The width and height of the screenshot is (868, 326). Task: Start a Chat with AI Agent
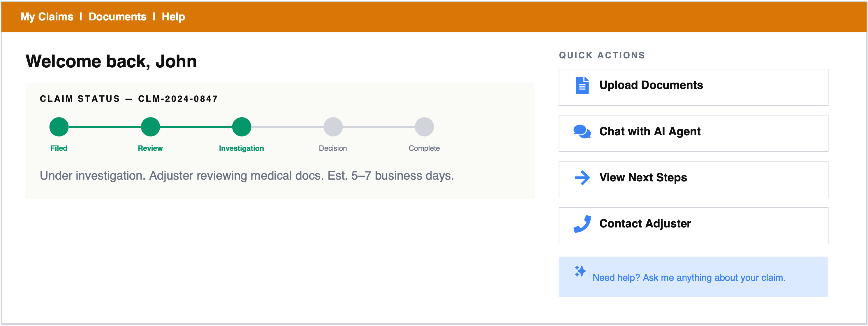point(650,132)
